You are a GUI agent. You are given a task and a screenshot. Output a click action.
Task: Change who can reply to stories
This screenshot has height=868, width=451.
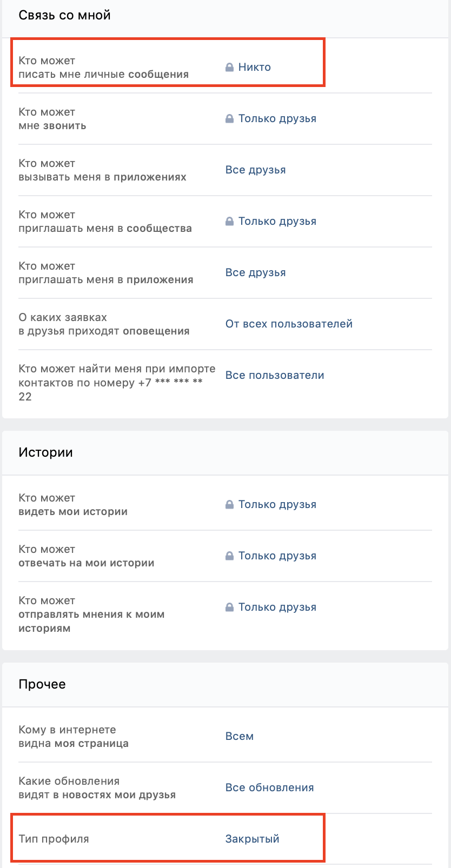(277, 556)
